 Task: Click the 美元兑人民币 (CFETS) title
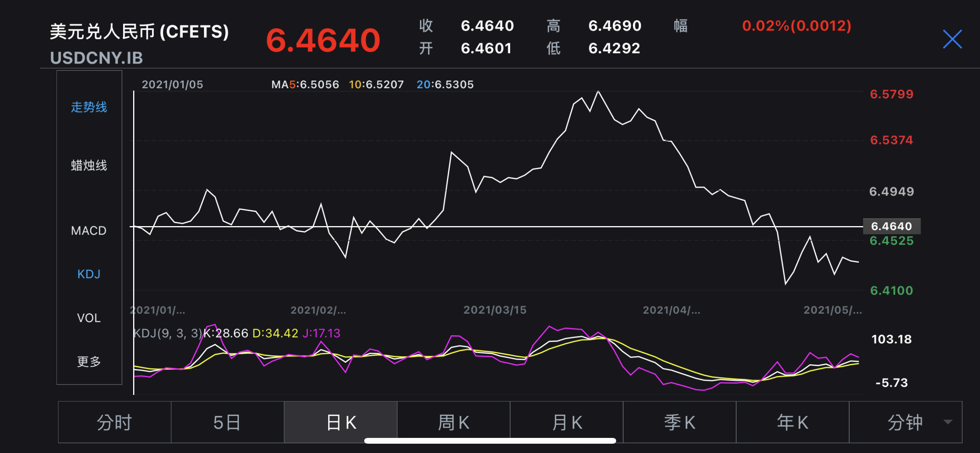click(x=139, y=31)
